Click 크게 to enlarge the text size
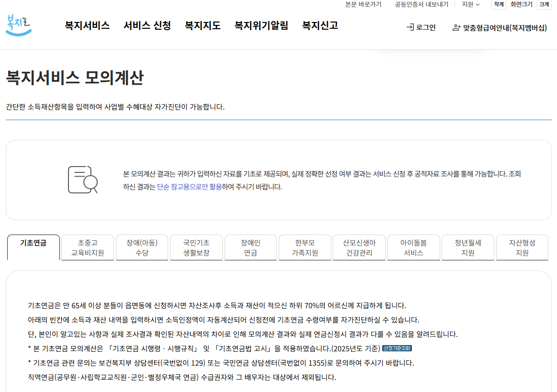 (544, 4)
